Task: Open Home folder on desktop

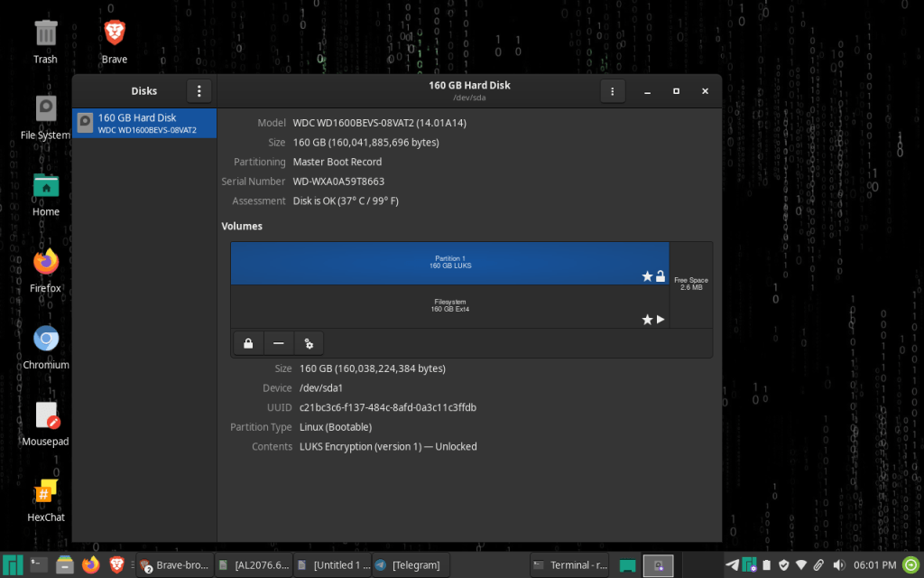Action: coord(45,195)
